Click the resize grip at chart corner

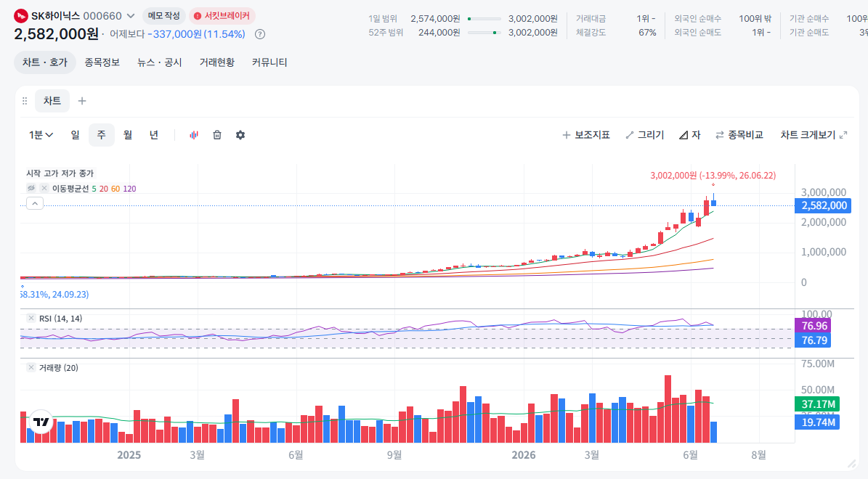point(851,464)
